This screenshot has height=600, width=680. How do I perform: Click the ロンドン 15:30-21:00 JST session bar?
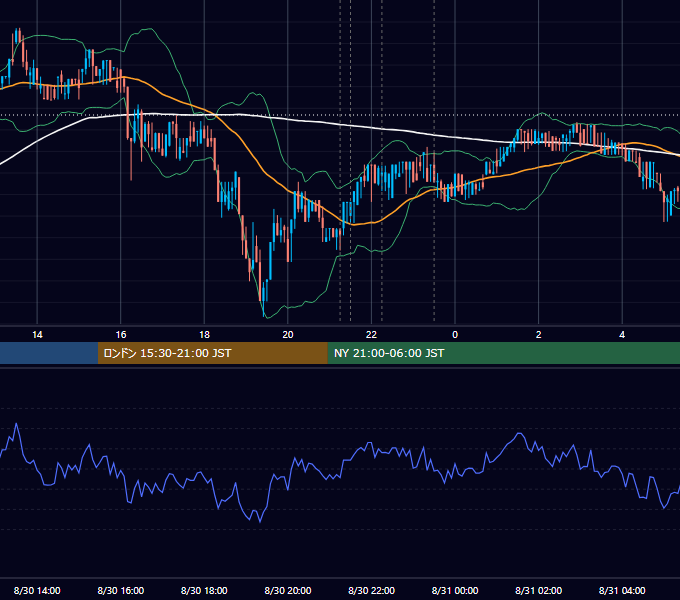212,353
